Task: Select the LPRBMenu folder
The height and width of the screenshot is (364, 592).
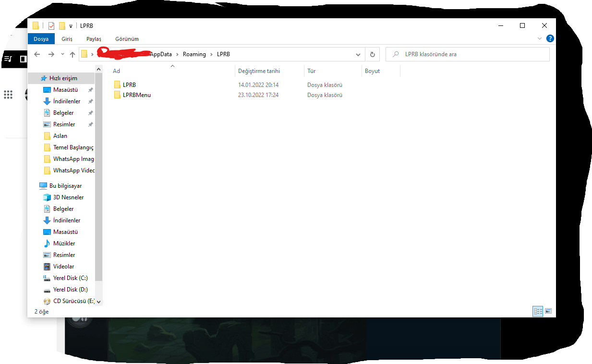Action: 133,95
